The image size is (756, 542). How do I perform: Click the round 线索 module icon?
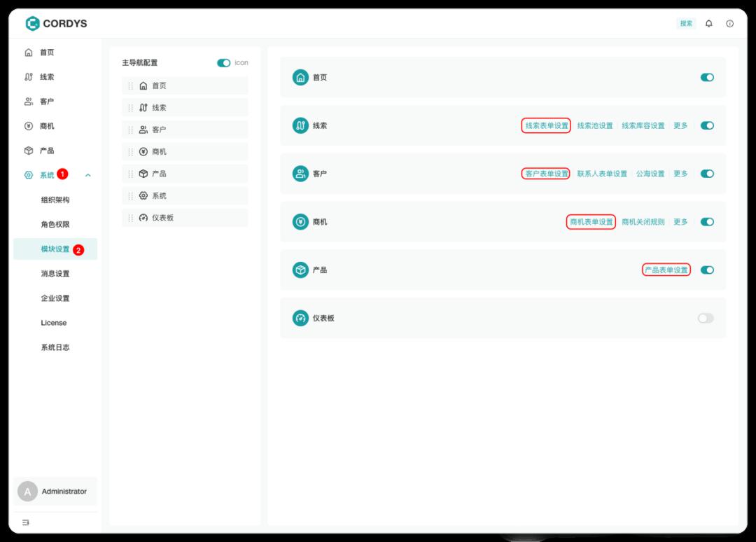point(300,126)
